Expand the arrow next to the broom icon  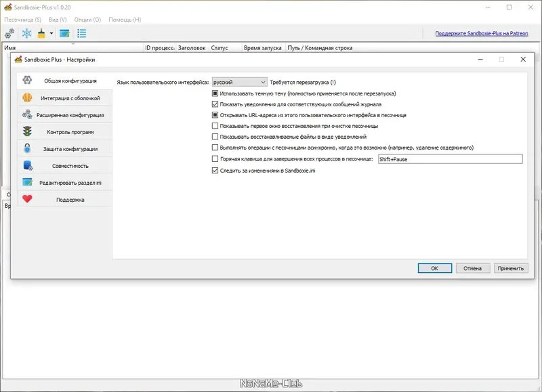[x=51, y=32]
